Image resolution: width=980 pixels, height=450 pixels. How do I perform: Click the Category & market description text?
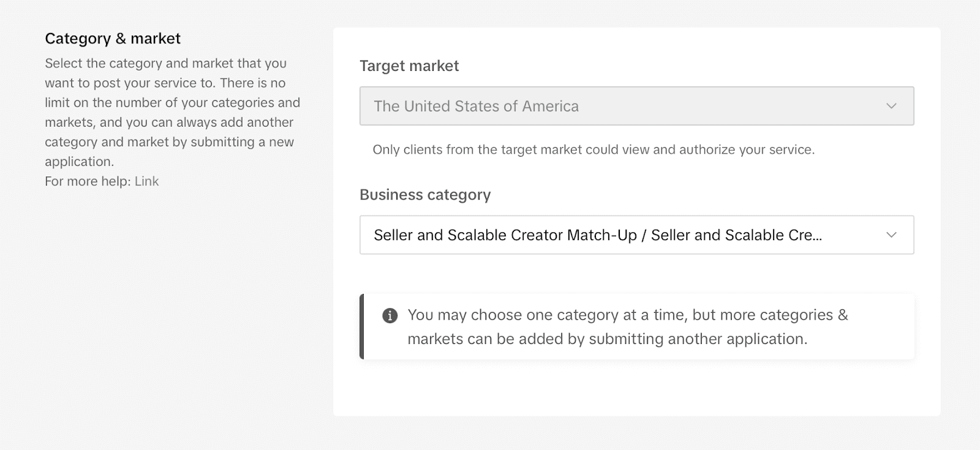click(x=172, y=112)
